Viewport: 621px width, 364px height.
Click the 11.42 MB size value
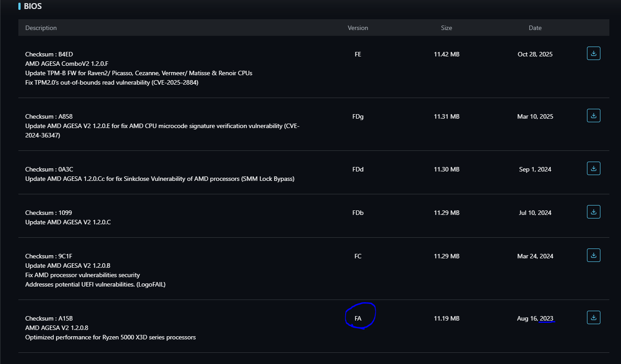click(446, 54)
